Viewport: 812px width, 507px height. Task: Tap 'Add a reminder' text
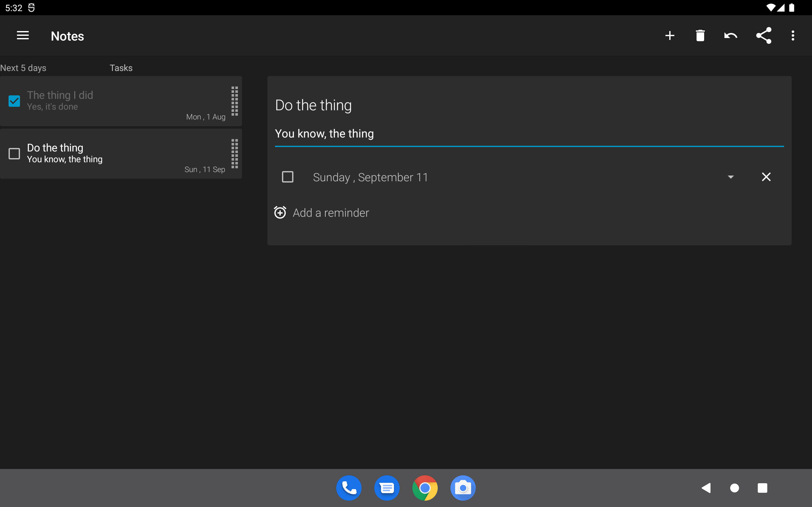[x=331, y=213]
